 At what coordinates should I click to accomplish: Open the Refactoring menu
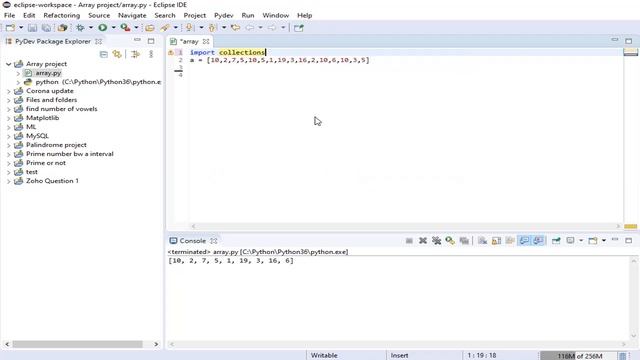click(x=62, y=15)
